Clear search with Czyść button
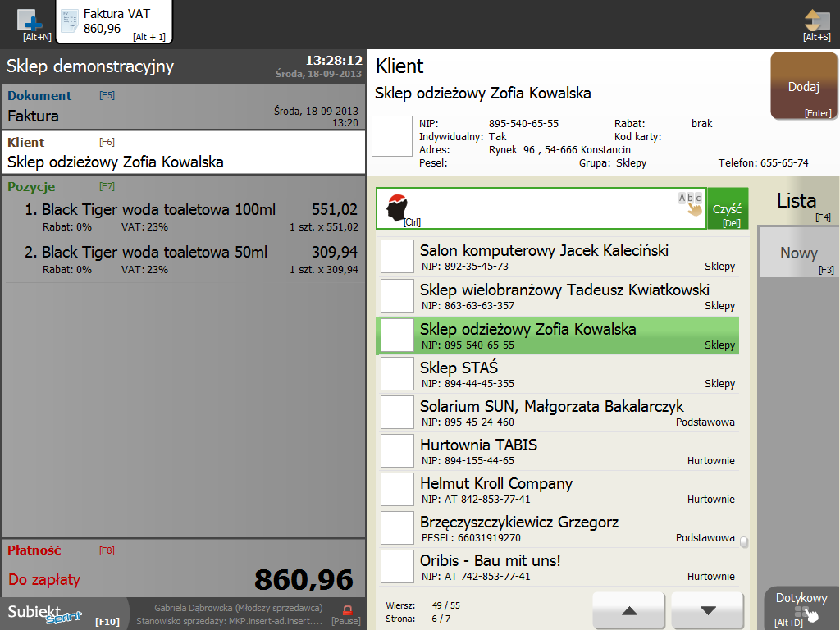 (x=728, y=208)
